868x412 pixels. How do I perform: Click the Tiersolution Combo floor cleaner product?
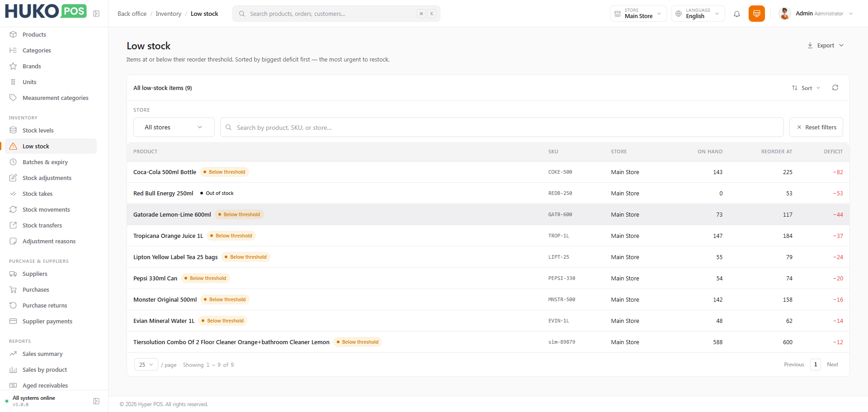pos(231,342)
